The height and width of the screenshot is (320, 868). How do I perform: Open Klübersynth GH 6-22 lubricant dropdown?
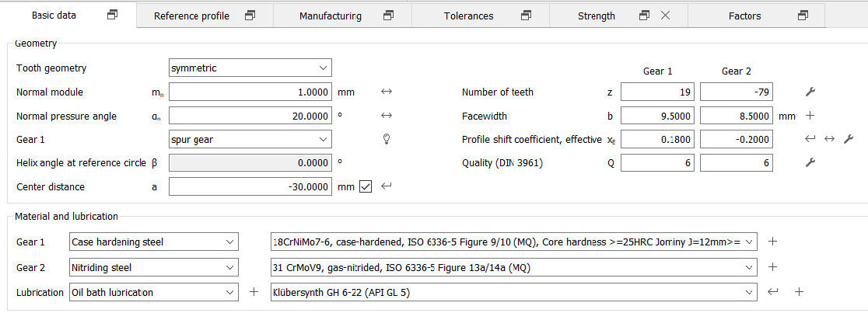tap(513, 292)
